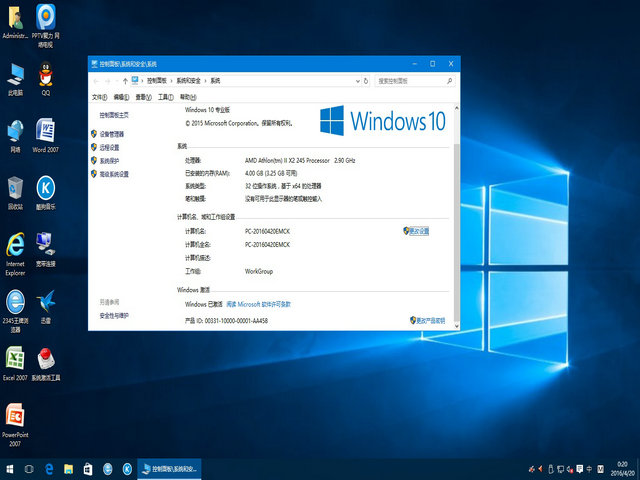Image resolution: width=640 pixels, height=480 pixels.
Task: Open the 编辑(E) (Edit) menu
Action: [121, 97]
